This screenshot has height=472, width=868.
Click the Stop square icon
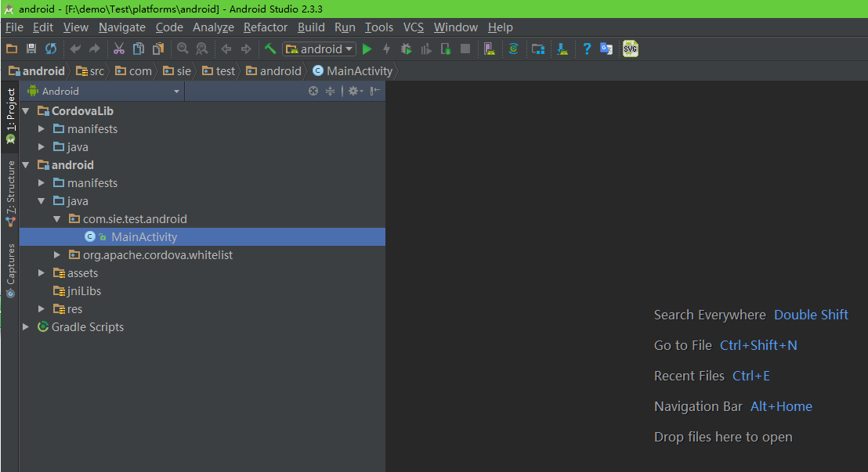pos(465,49)
